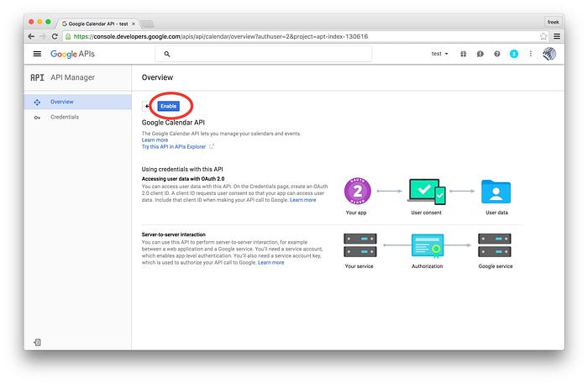Open the Chrome menu icon
The image size is (588, 384).
(x=557, y=36)
